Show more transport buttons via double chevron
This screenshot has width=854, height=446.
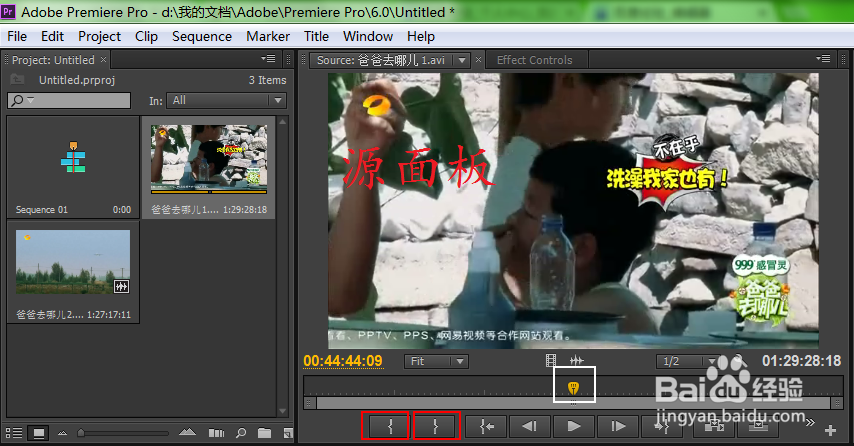(810, 422)
